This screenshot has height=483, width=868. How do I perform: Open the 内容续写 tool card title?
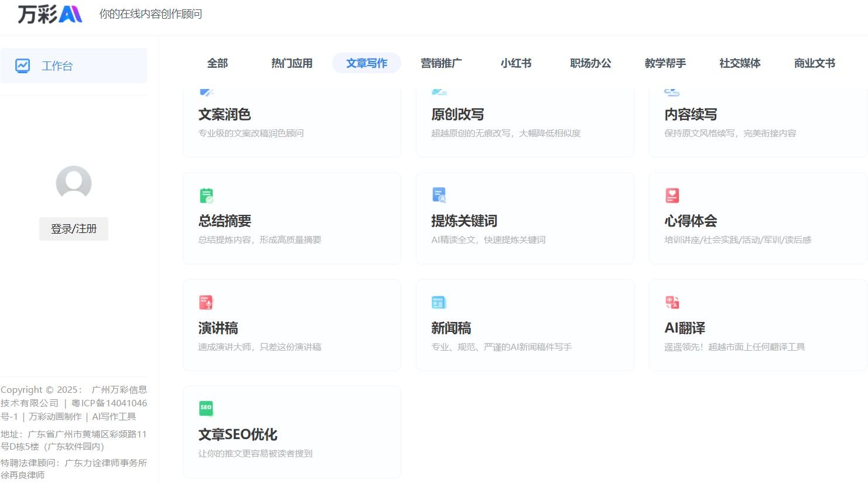[x=691, y=115]
